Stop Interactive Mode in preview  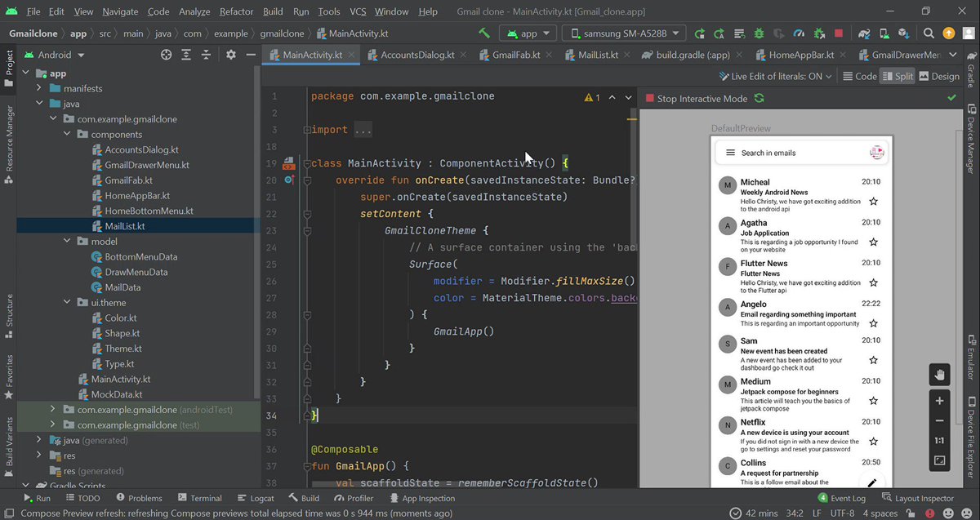(696, 98)
